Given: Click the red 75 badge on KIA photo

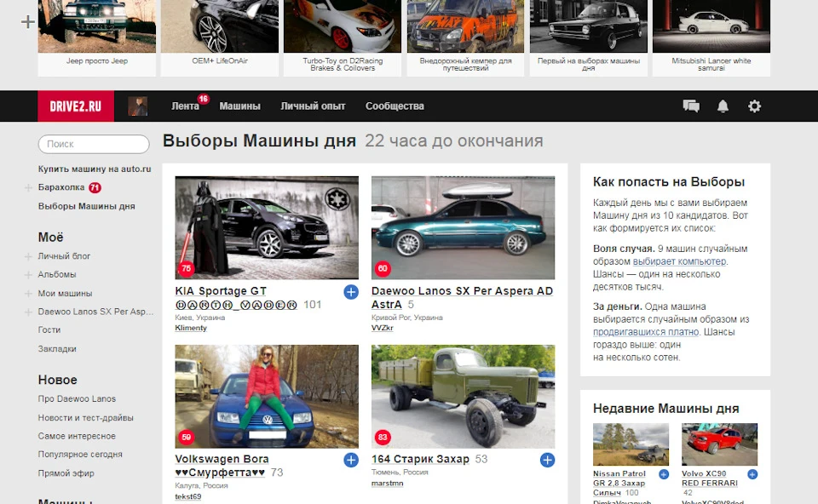Looking at the screenshot, I should tap(187, 268).
